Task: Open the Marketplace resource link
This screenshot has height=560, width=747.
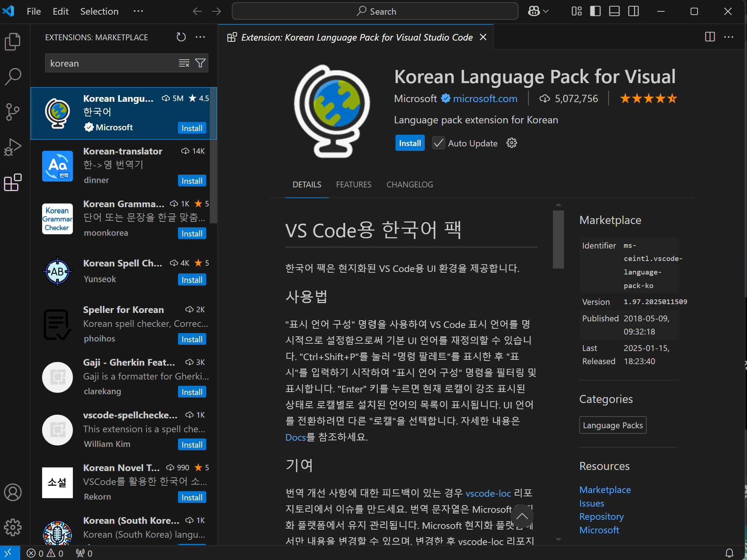Action: (x=605, y=490)
